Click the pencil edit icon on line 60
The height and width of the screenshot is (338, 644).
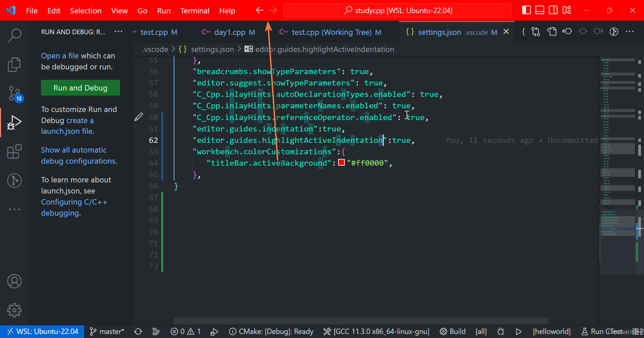point(139,117)
